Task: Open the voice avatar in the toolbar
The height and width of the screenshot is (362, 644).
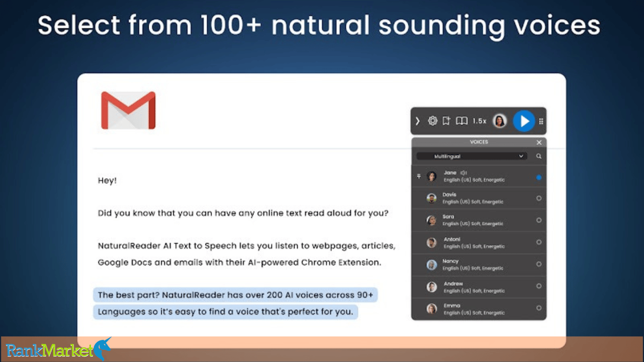Action: point(500,121)
